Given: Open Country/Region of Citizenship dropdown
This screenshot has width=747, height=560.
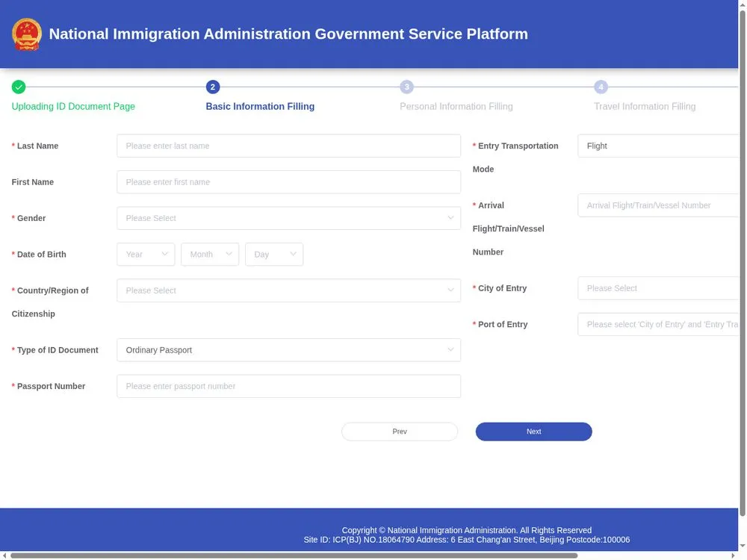Looking at the screenshot, I should [288, 290].
